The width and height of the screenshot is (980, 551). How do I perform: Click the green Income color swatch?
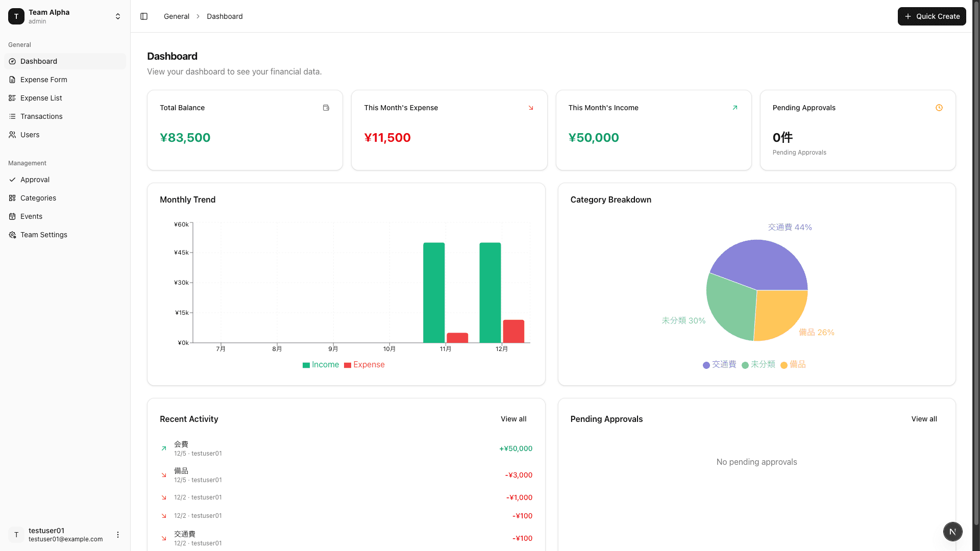click(x=306, y=364)
